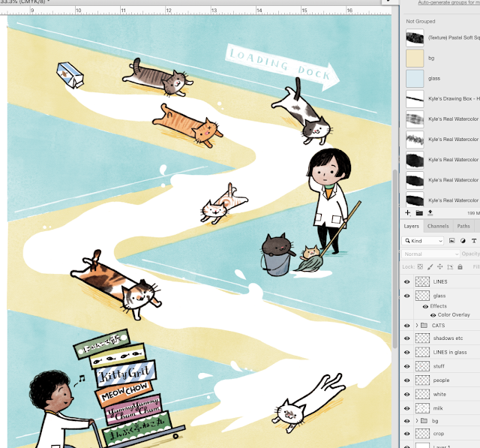Toggle visibility of glass layer
Screen dimensions: 480x448
pos(406,296)
